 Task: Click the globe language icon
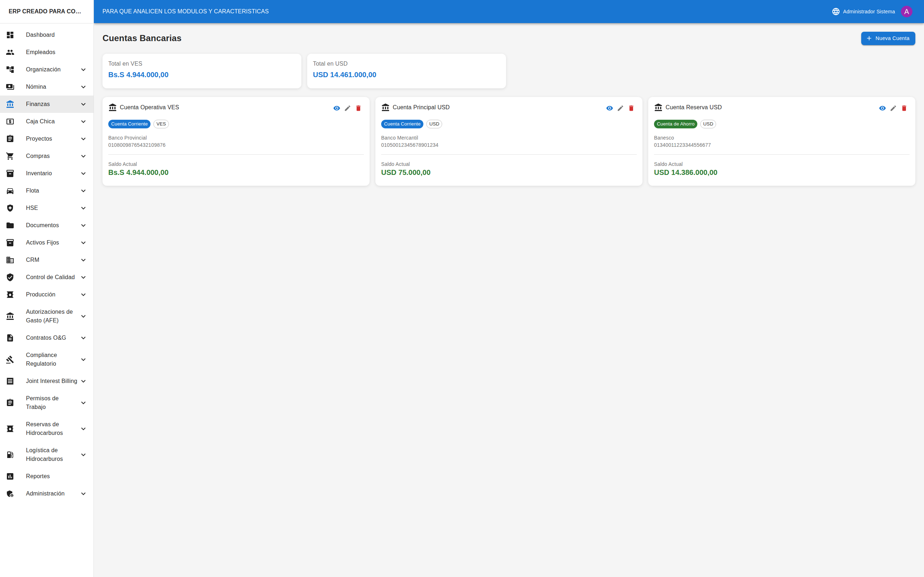tap(836, 12)
